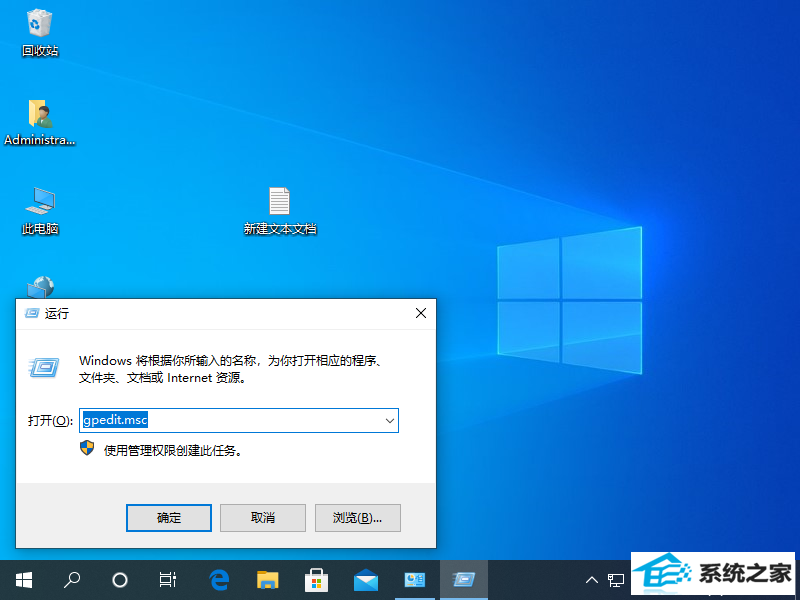This screenshot has height=600, width=800.
Task: Open Mail app from taskbar
Action: tap(366, 580)
